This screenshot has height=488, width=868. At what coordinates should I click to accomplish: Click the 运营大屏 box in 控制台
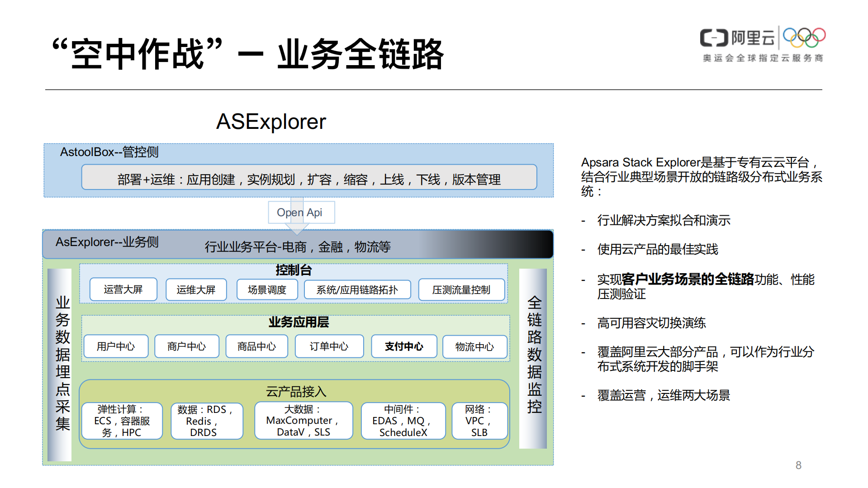123,290
